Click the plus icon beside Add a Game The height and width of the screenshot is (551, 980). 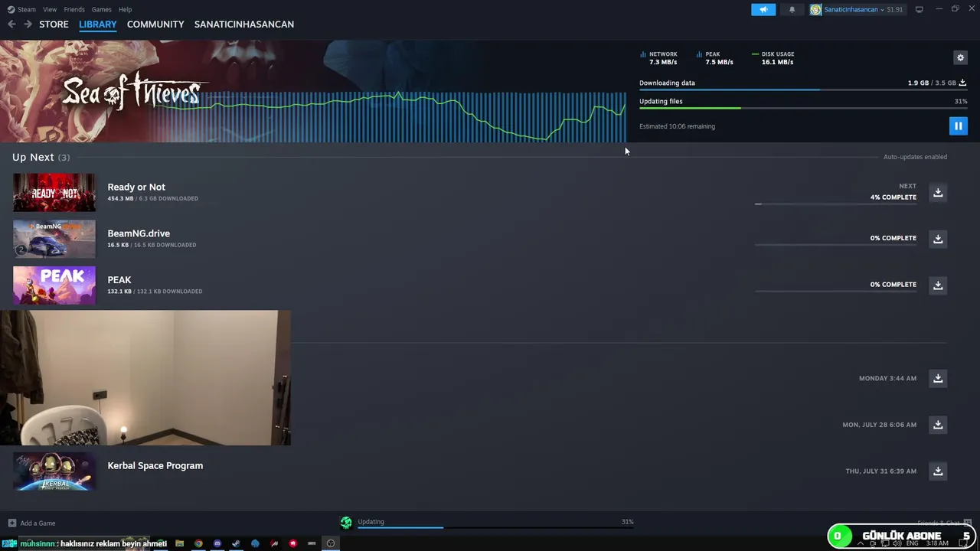coord(11,523)
